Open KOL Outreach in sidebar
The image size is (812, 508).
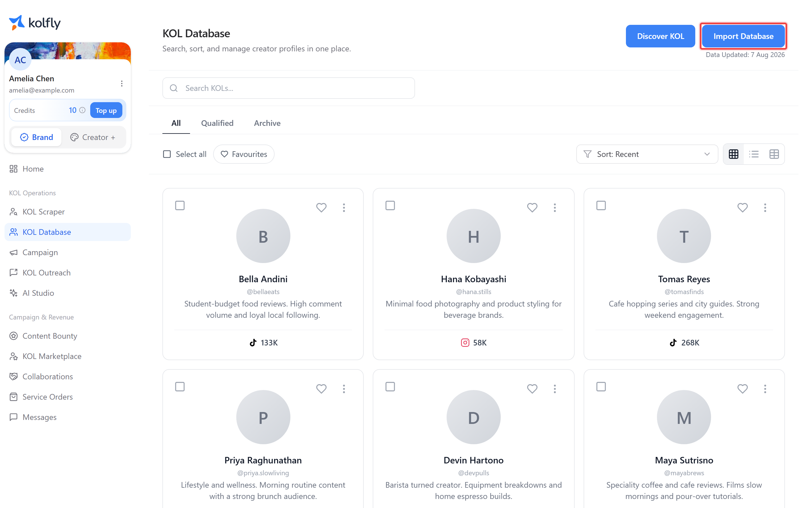[67, 272]
